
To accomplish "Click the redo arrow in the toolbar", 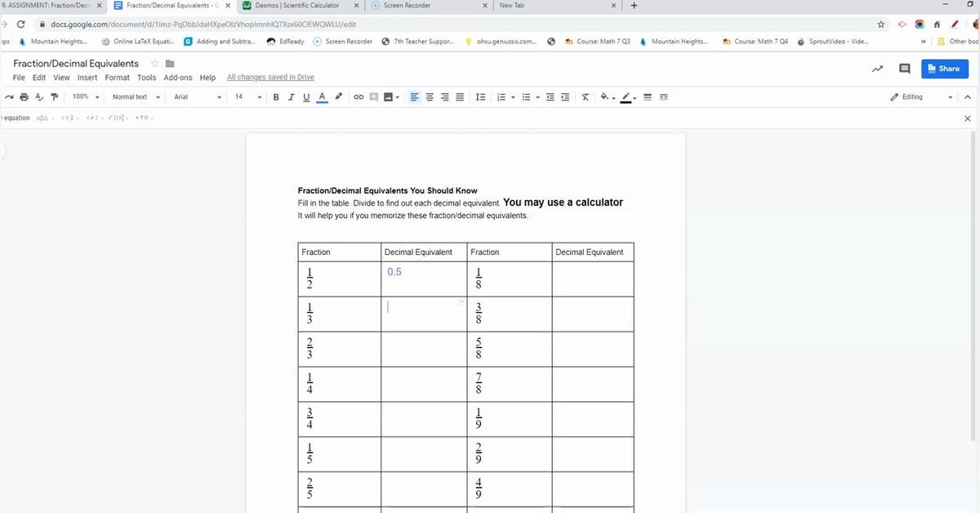I will click(x=8, y=97).
